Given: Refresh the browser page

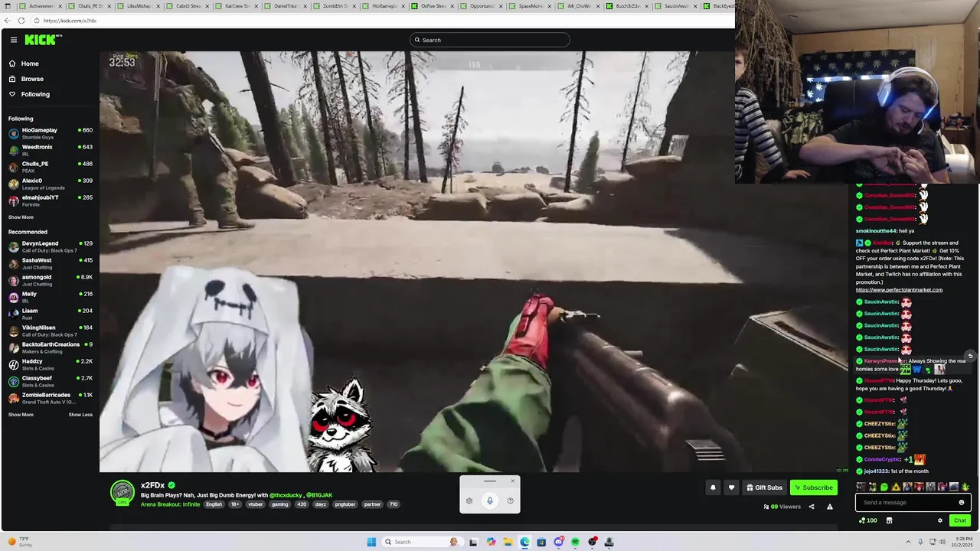Looking at the screenshot, I should tap(21, 21).
